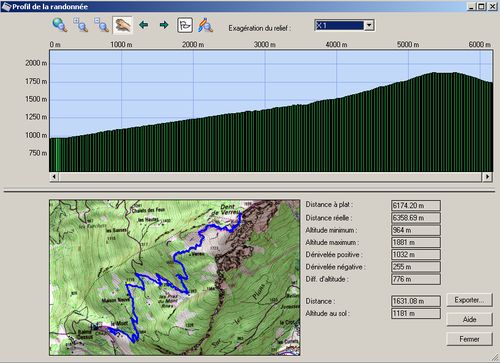Click the left arrow to move backward
This screenshot has height=363, width=500.
pyautogui.click(x=144, y=25)
